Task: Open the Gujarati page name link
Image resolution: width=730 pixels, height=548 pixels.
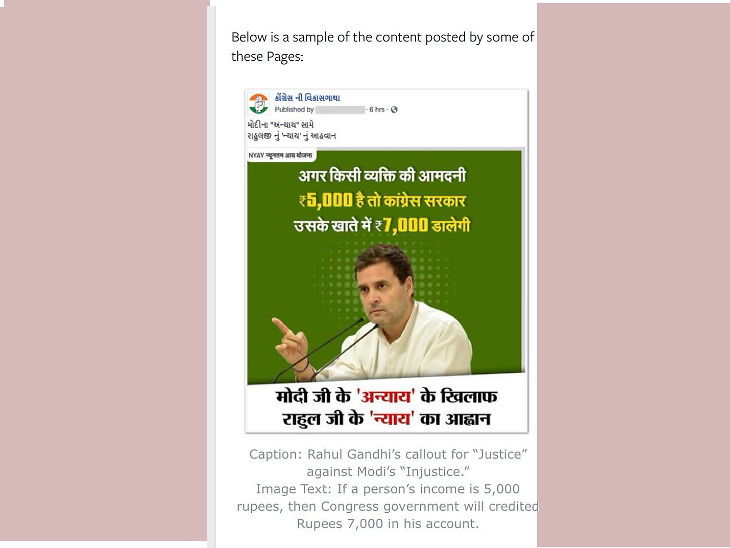Action: [307, 98]
